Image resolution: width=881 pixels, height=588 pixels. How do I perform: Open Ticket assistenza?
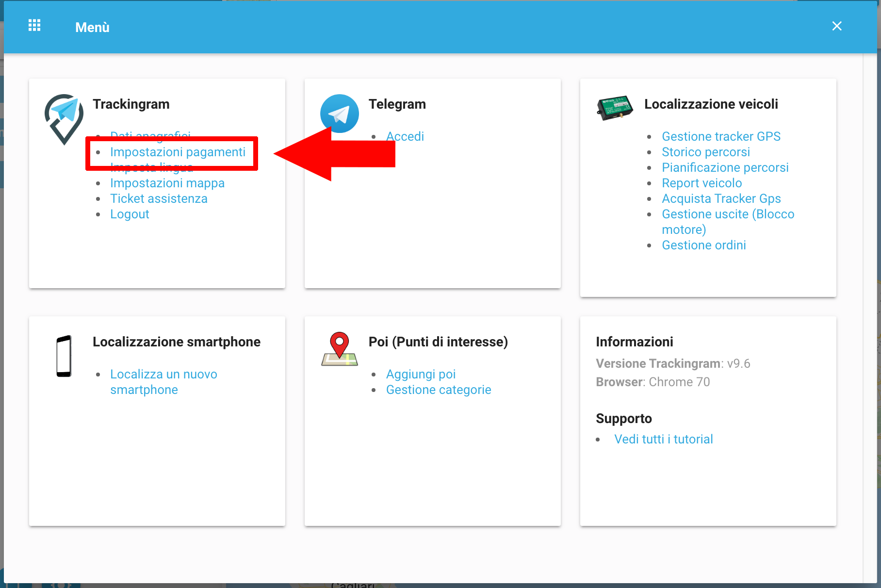pos(159,198)
